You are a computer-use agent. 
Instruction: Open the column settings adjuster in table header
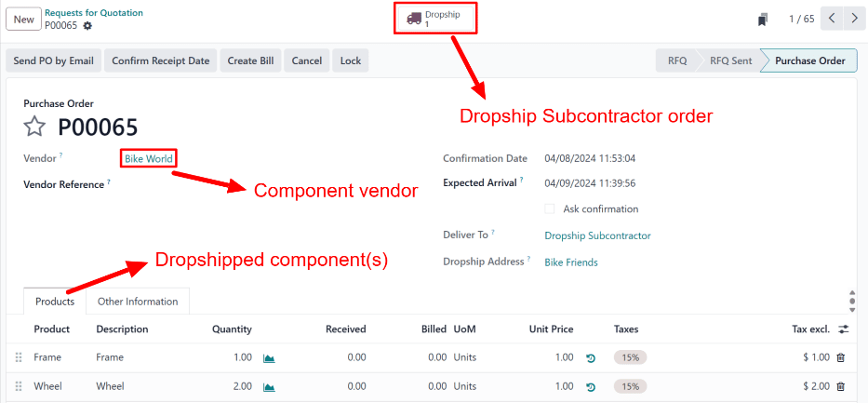(x=843, y=329)
